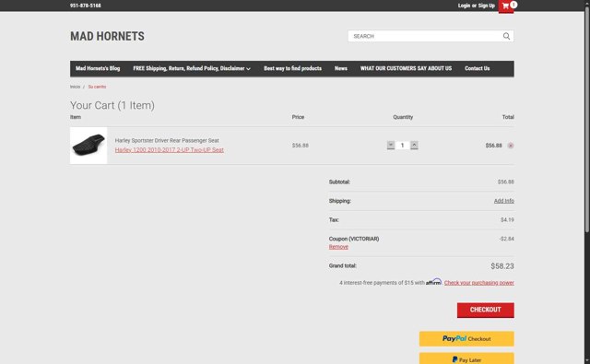Open Best way to find products

(x=292, y=68)
